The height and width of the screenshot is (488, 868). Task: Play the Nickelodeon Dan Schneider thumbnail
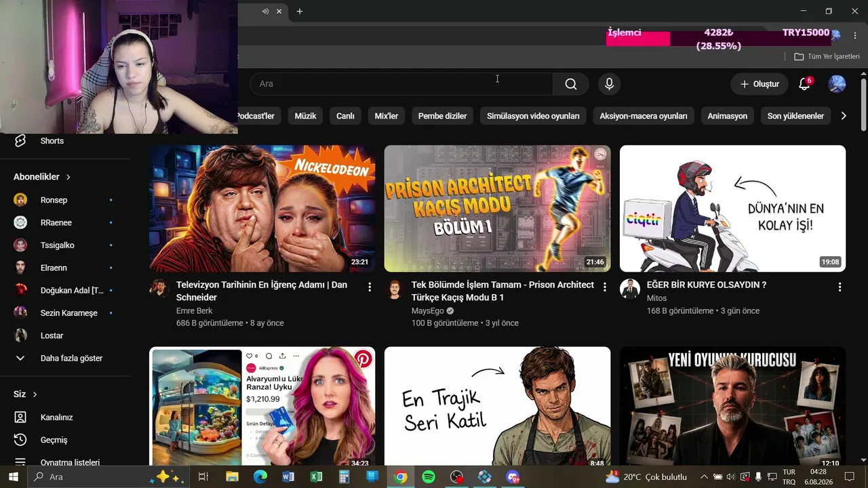click(262, 209)
